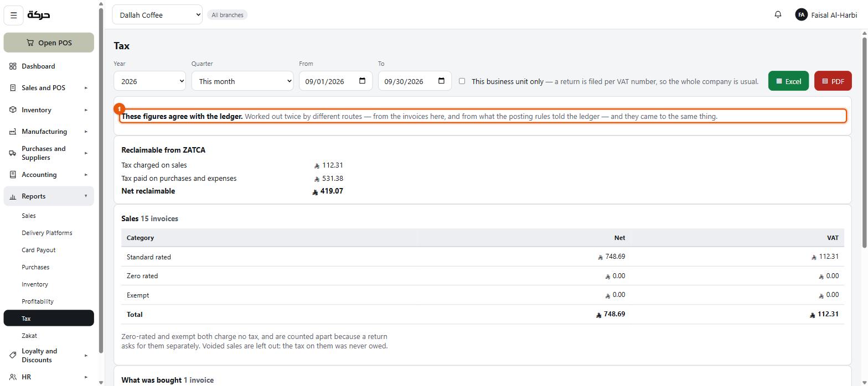The height and width of the screenshot is (386, 868).
Task: Expand the Inventory submenu arrow
Action: point(86,110)
